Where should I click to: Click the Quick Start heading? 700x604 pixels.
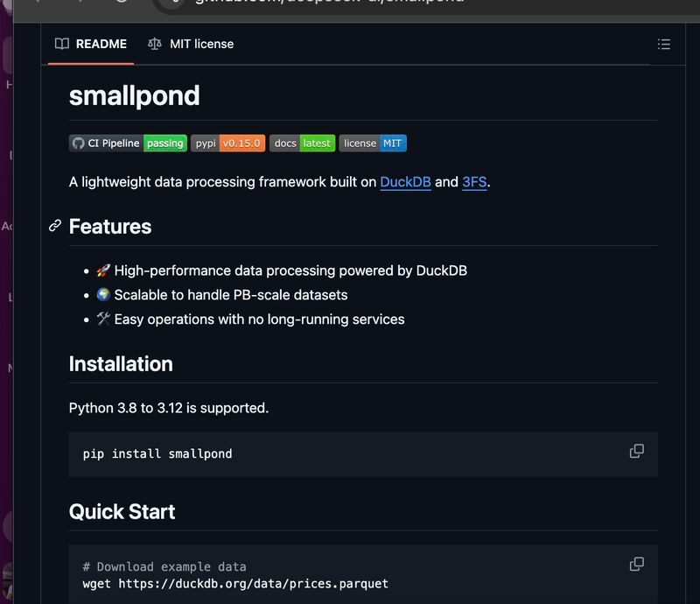click(122, 511)
